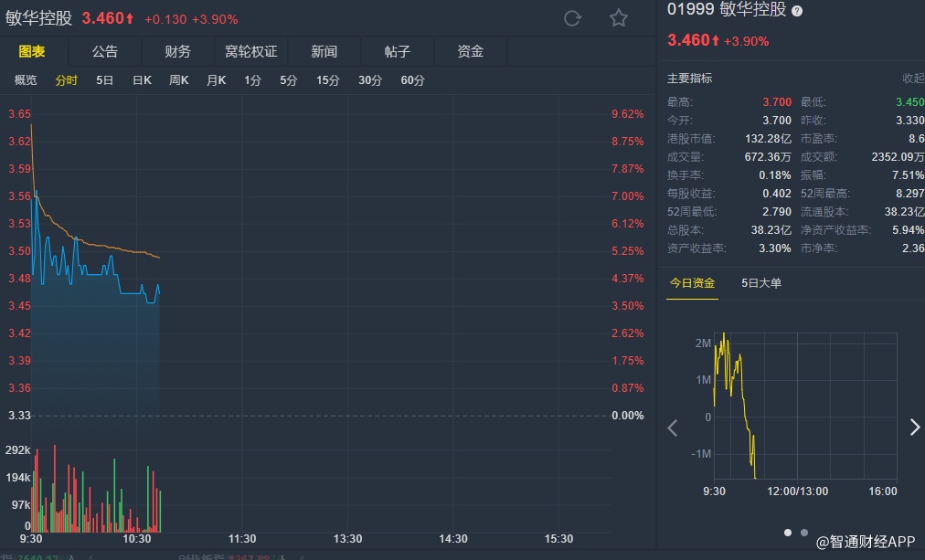Add 敏华控股 to favorites with star
Viewport: 925px width, 560px height.
tap(619, 18)
